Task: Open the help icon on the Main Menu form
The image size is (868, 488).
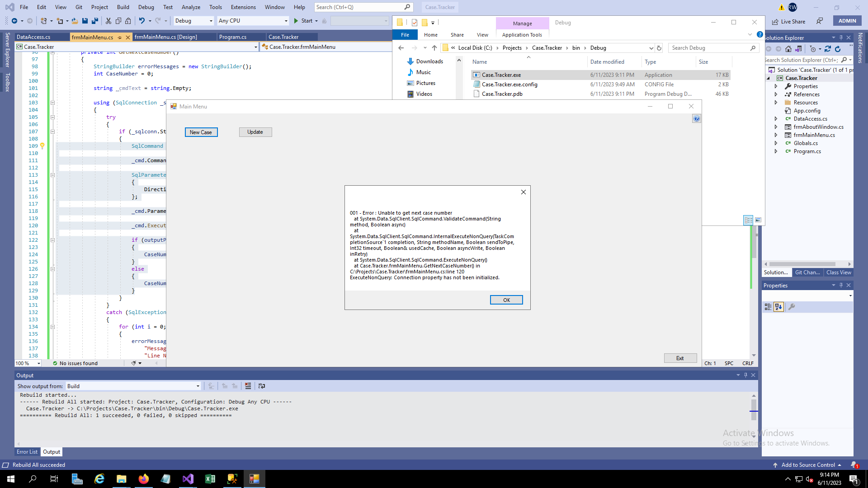Action: pos(696,118)
